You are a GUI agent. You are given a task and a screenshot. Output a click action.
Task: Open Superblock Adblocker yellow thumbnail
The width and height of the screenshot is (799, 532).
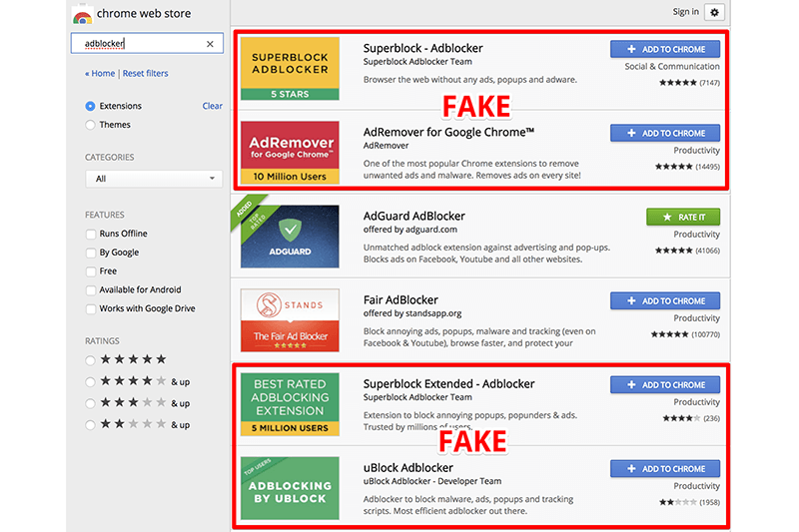pyautogui.click(x=290, y=68)
